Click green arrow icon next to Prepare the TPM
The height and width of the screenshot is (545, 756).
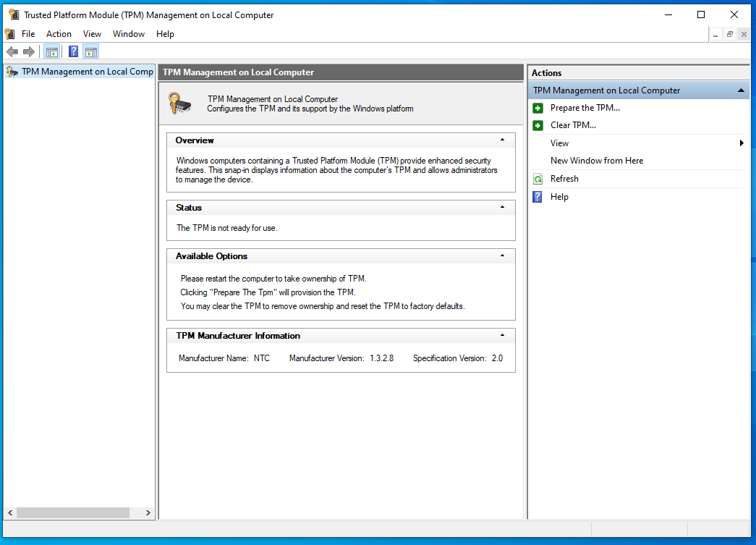pyautogui.click(x=538, y=108)
